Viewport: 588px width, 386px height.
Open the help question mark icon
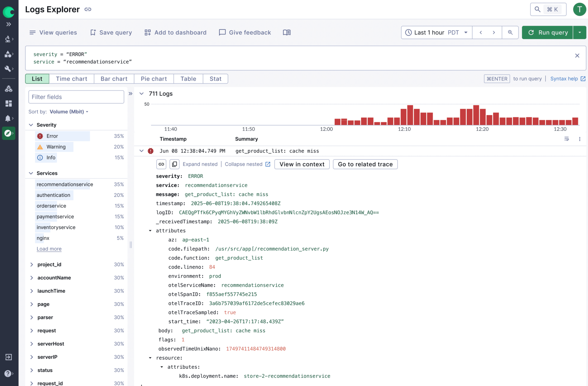click(x=8, y=373)
